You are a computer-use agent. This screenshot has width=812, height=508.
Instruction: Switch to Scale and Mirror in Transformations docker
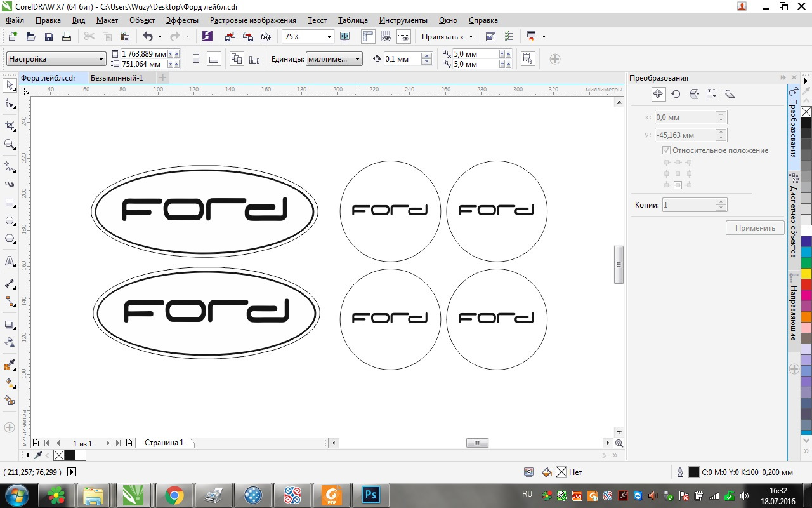tap(694, 94)
